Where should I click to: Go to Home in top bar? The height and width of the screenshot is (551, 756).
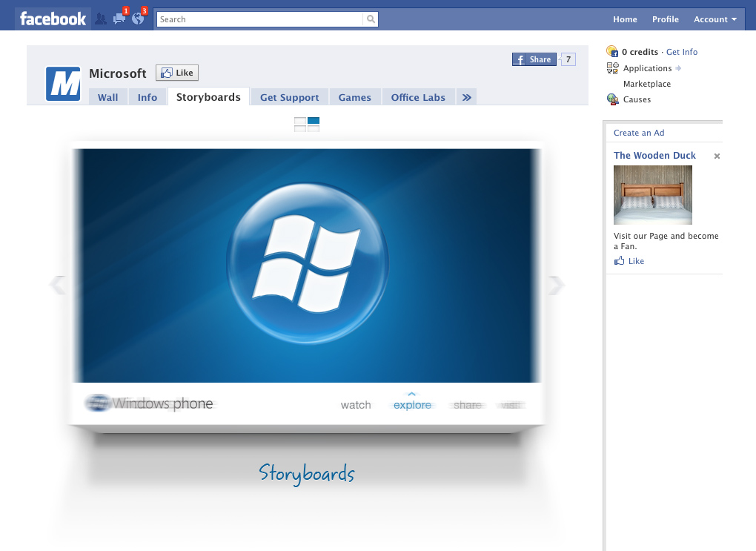click(625, 19)
